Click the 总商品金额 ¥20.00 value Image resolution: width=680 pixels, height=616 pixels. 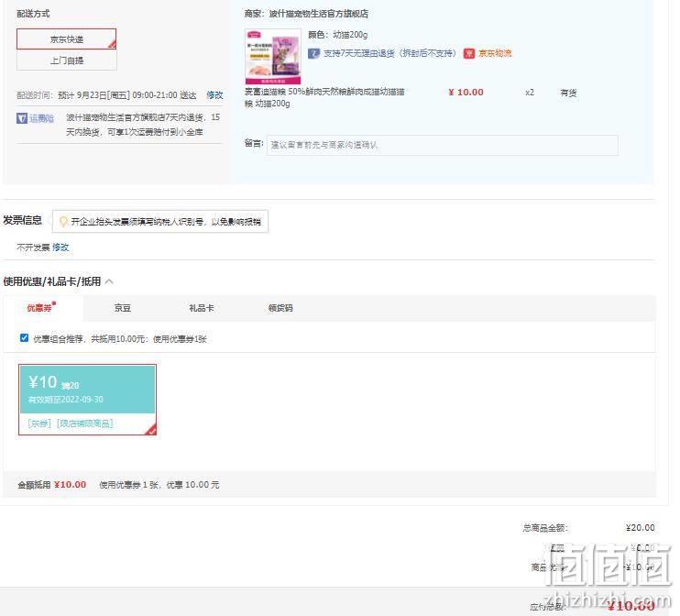click(640, 527)
